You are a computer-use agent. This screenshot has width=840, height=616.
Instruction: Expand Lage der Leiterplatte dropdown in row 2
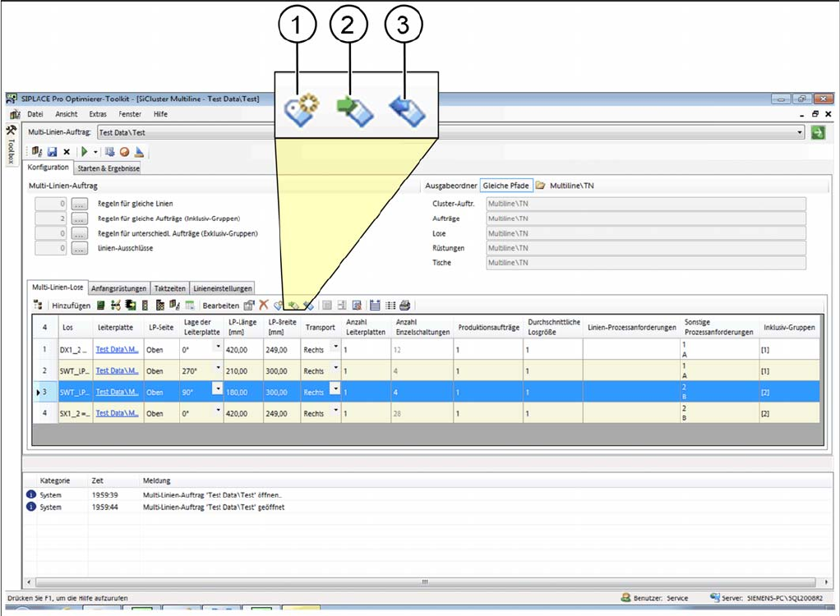pos(218,368)
